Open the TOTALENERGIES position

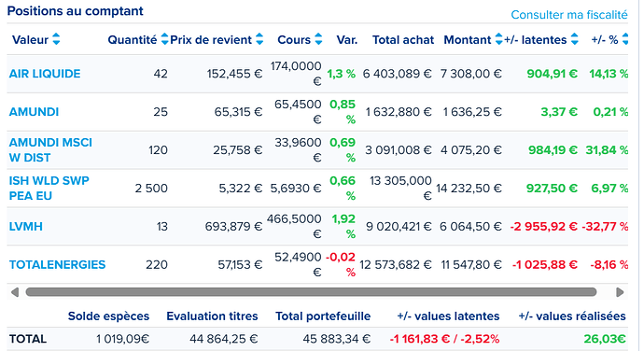57,265
